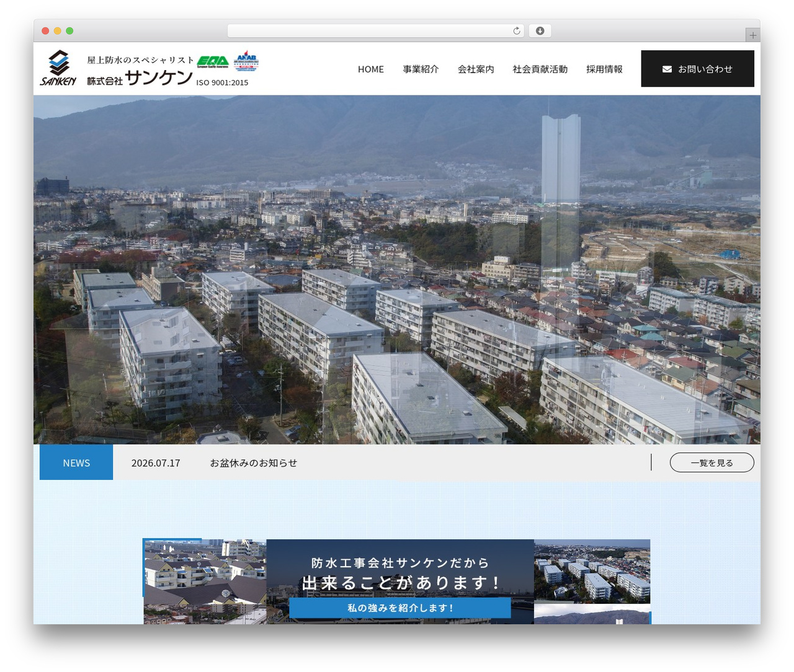Click the browser address bar
Screen dimensions: 794x672
click(x=375, y=31)
